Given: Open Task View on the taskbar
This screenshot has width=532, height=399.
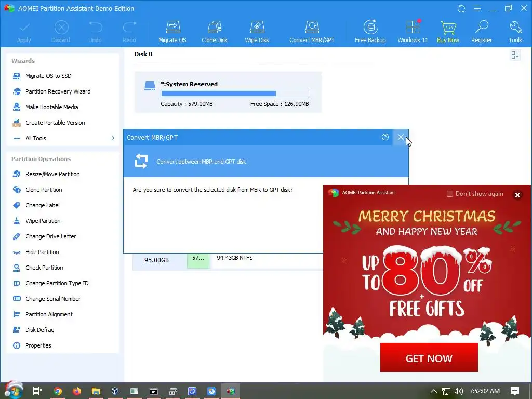Looking at the screenshot, I should coord(37,391).
